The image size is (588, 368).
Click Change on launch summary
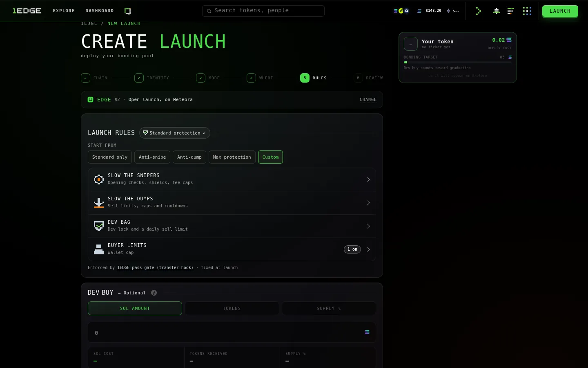pos(368,99)
